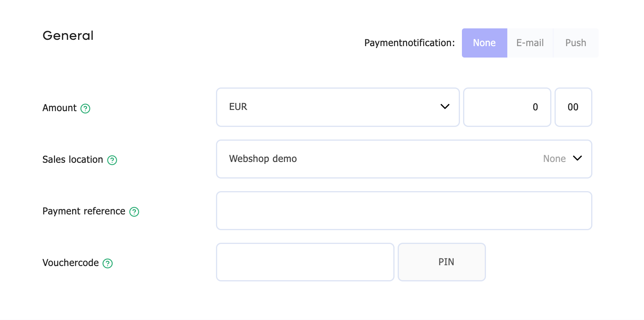Show help for Vouchercode via its icon

(x=108, y=263)
